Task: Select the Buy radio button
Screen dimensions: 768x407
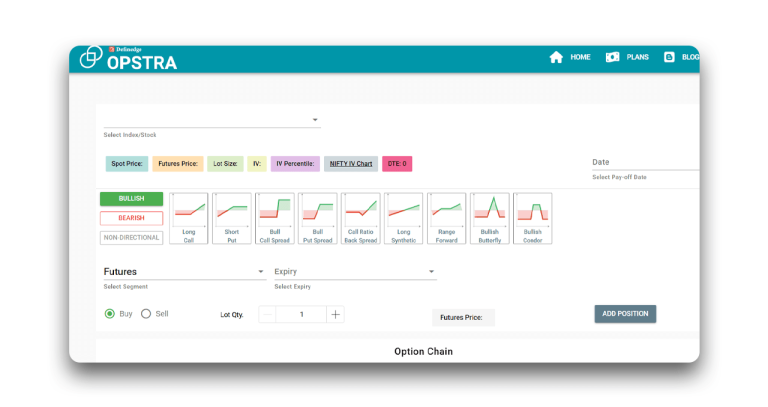Action: 110,314
